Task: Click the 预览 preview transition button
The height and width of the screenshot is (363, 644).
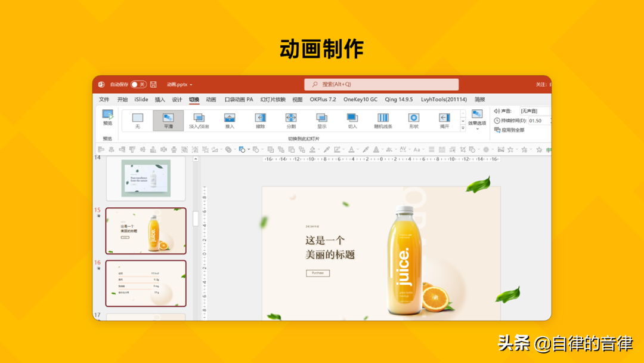Action: [x=107, y=118]
